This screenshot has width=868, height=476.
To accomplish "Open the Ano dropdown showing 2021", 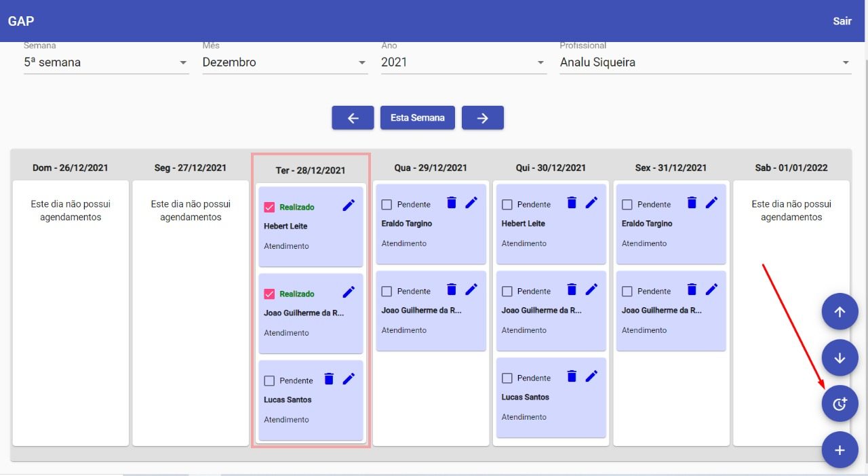I will click(x=463, y=62).
